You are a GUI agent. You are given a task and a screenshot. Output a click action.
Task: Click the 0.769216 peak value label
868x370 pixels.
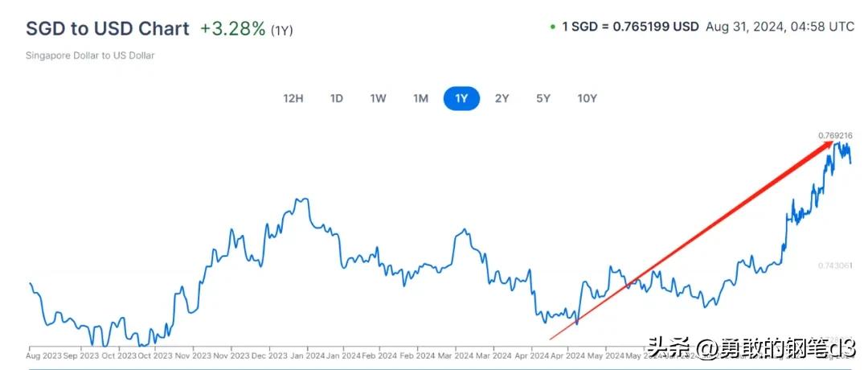coord(834,135)
